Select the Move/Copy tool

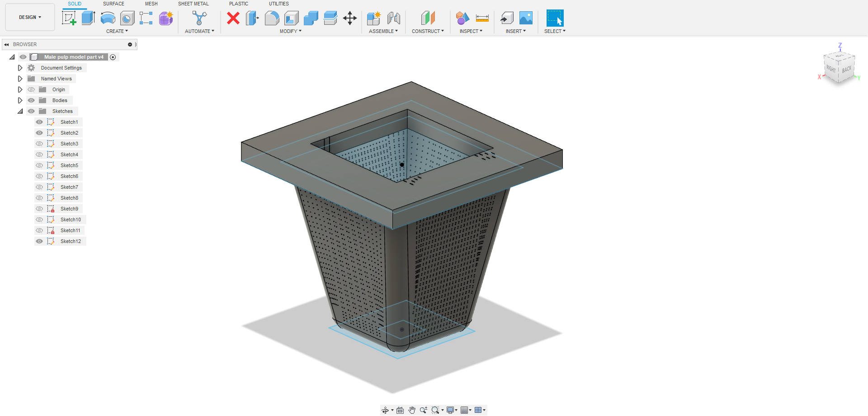coord(350,18)
